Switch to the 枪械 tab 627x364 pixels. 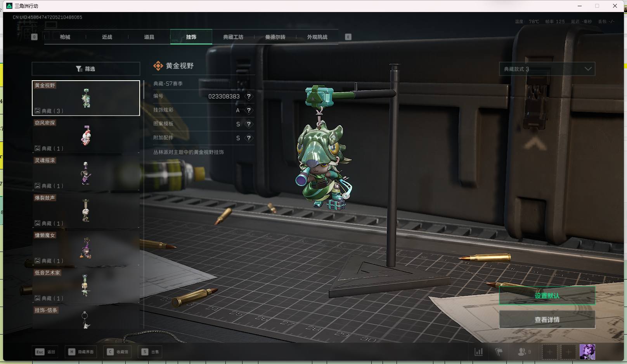[65, 37]
